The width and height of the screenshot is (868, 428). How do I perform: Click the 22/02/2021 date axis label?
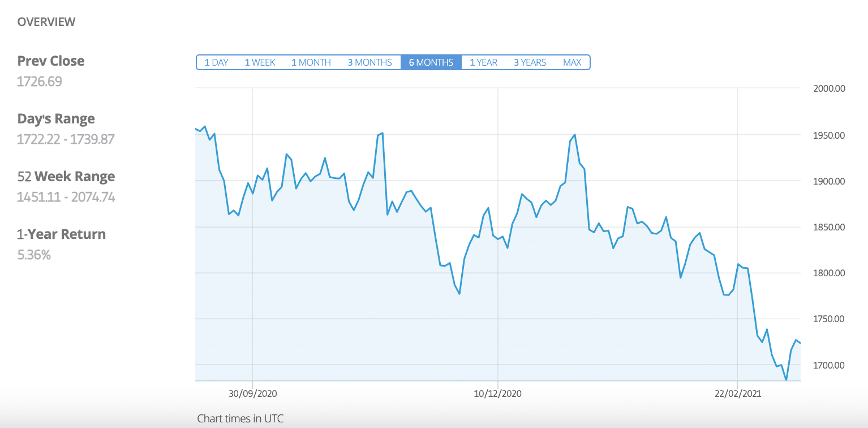point(737,393)
